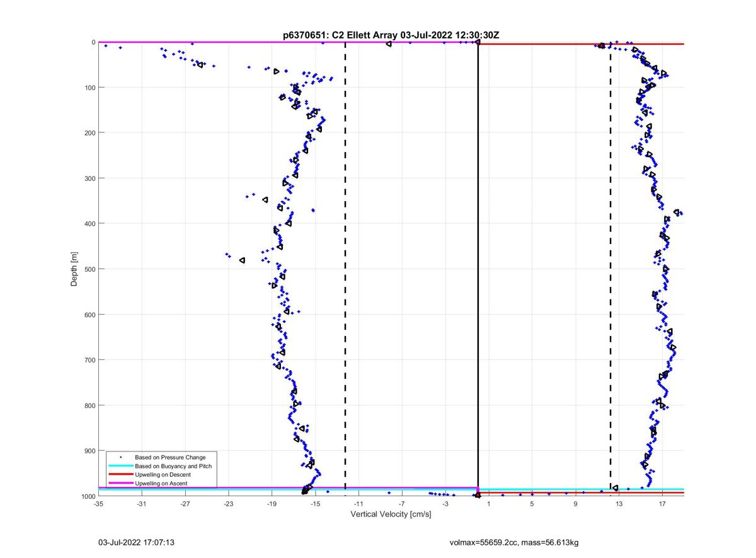The width and height of the screenshot is (756, 558).
Task: Click the timestamp '03-Jul-2022 17:07:13'
Action: tap(136, 542)
